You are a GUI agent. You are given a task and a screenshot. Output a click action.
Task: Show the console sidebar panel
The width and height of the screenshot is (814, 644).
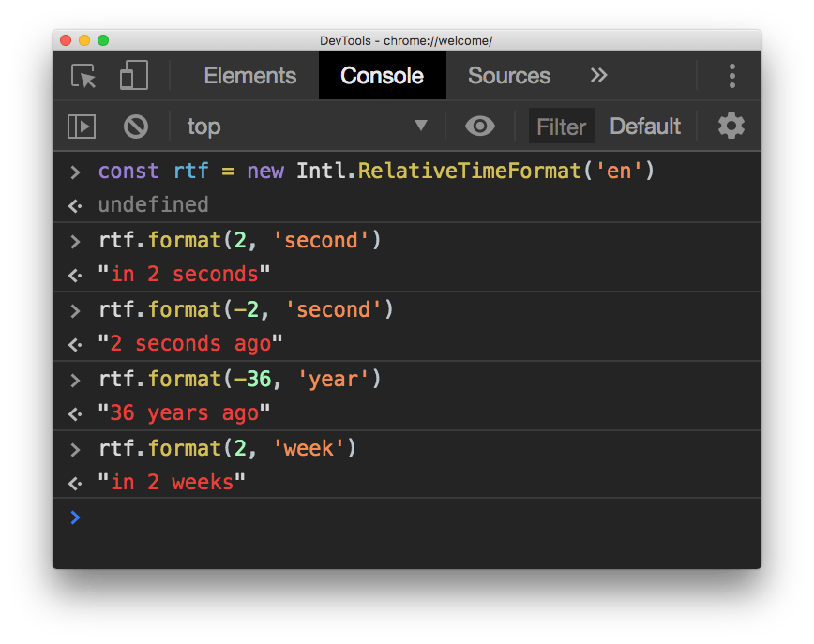click(x=82, y=127)
